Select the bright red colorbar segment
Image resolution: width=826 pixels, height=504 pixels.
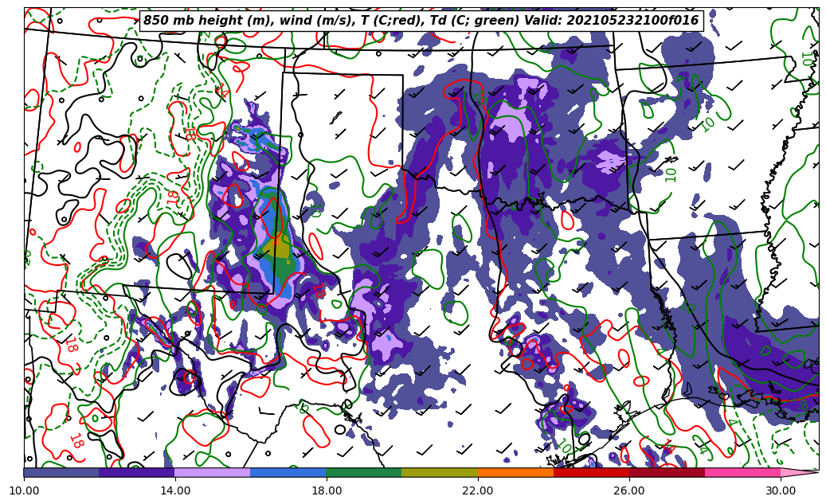pos(591,472)
